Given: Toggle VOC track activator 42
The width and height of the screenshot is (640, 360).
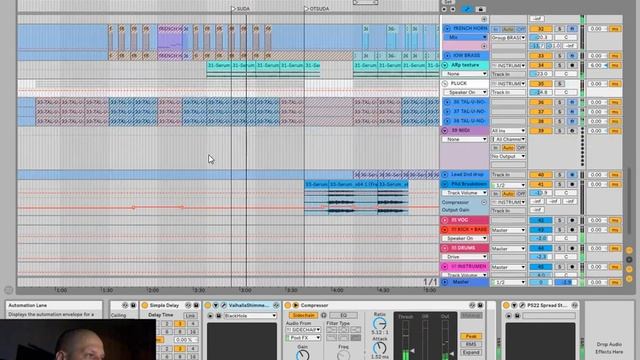Looking at the screenshot, I should pyautogui.click(x=541, y=220).
